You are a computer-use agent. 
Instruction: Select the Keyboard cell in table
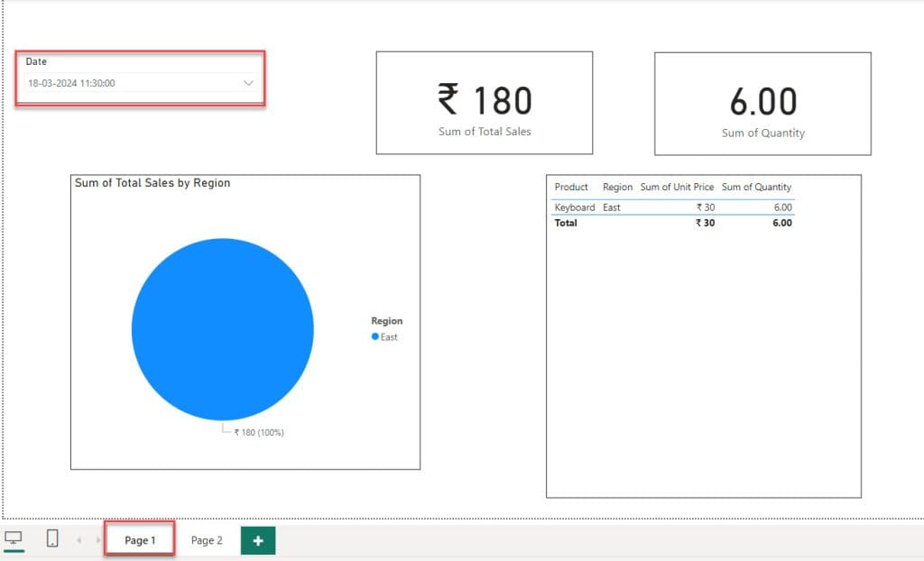575,207
